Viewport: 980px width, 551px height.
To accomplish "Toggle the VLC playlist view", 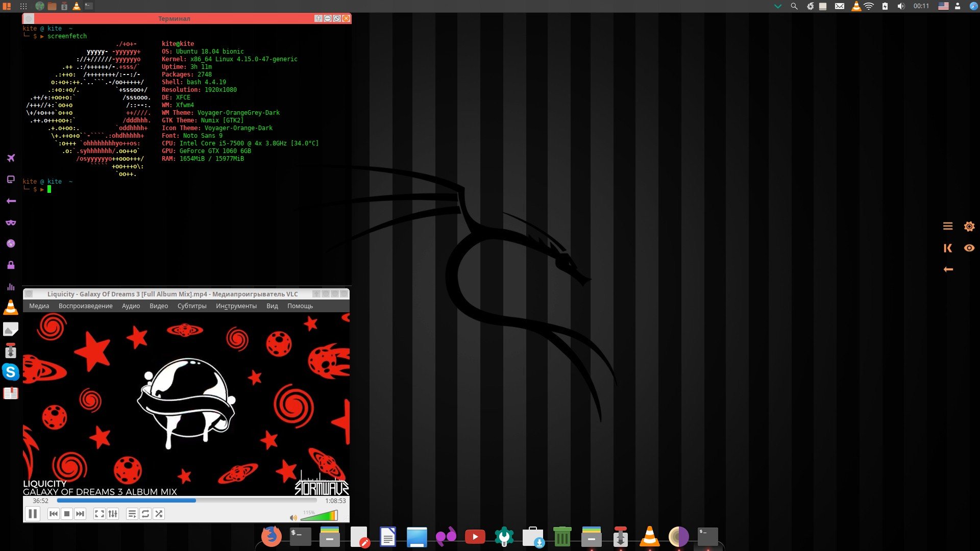I will click(x=132, y=514).
